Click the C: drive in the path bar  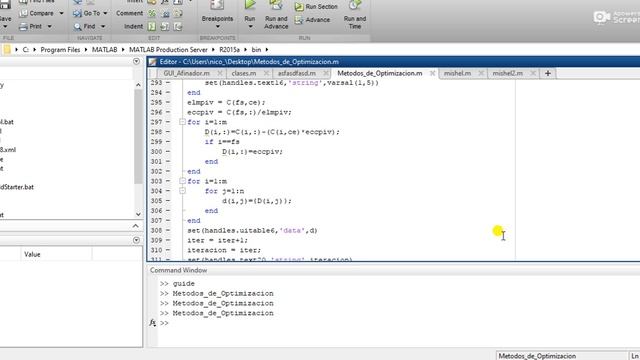tap(26, 50)
